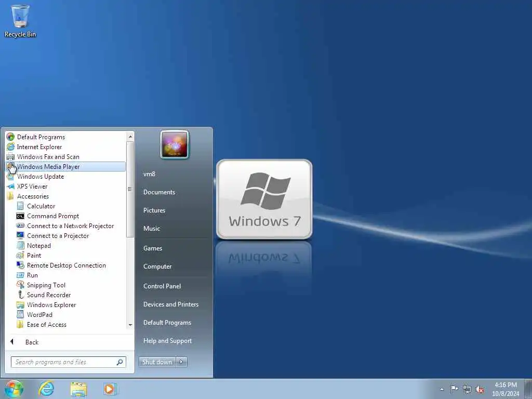The image size is (532, 399).
Task: Collapse the Accessories folder
Action: (33, 196)
